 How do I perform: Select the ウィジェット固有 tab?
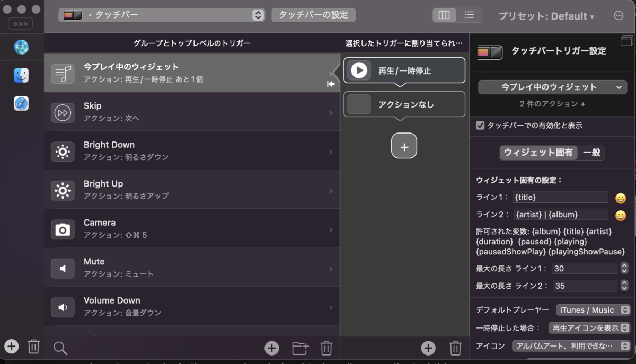538,153
